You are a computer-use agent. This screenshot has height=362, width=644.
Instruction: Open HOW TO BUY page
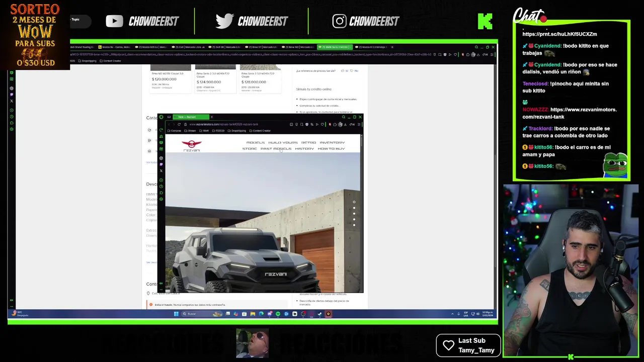pos(331,149)
